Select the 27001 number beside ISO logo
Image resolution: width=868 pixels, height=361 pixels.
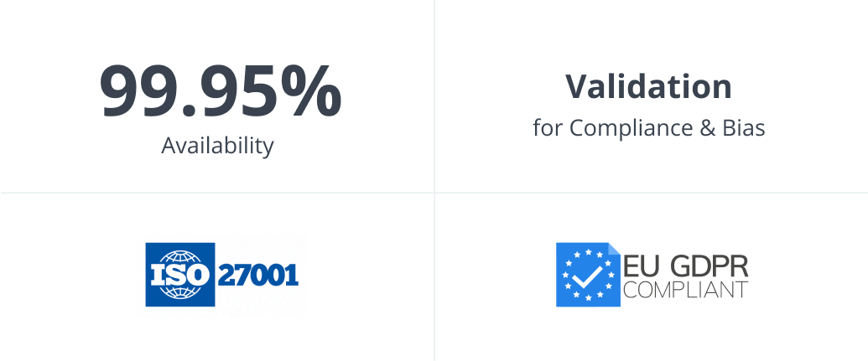[x=258, y=275]
